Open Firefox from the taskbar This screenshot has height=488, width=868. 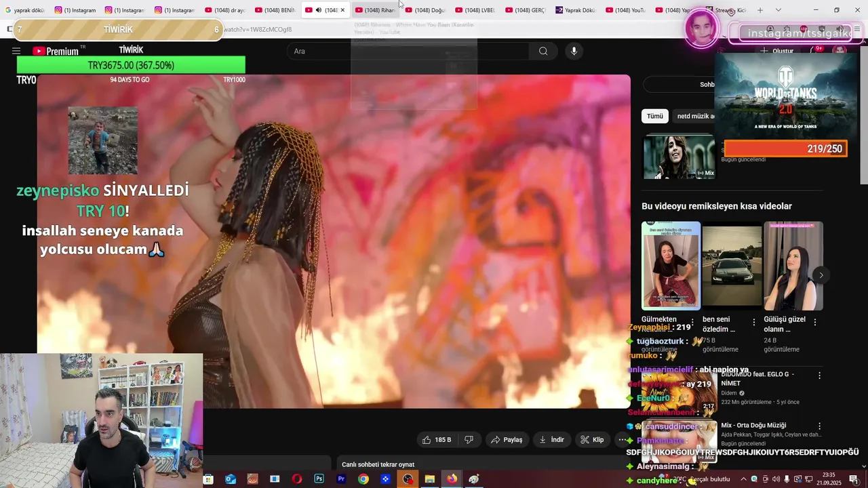[x=452, y=479]
